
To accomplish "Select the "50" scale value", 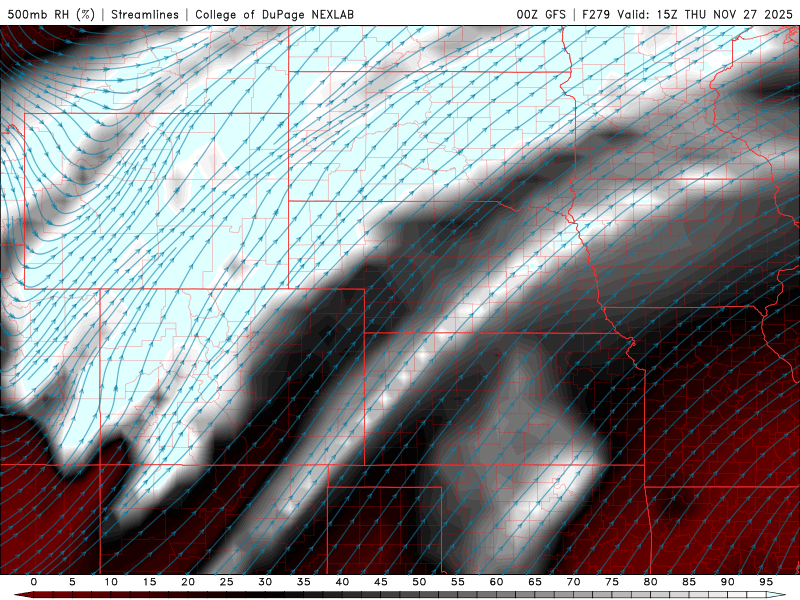I will point(419,582).
